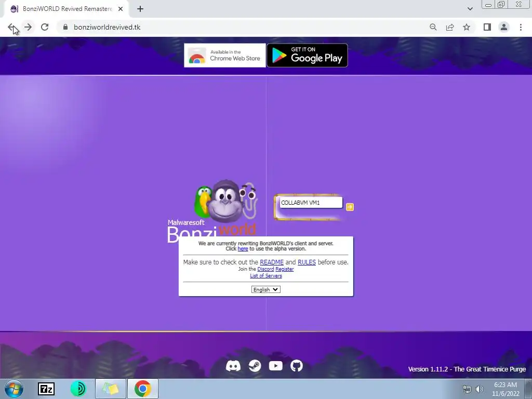Open the Chrome side panel

[x=487, y=27]
